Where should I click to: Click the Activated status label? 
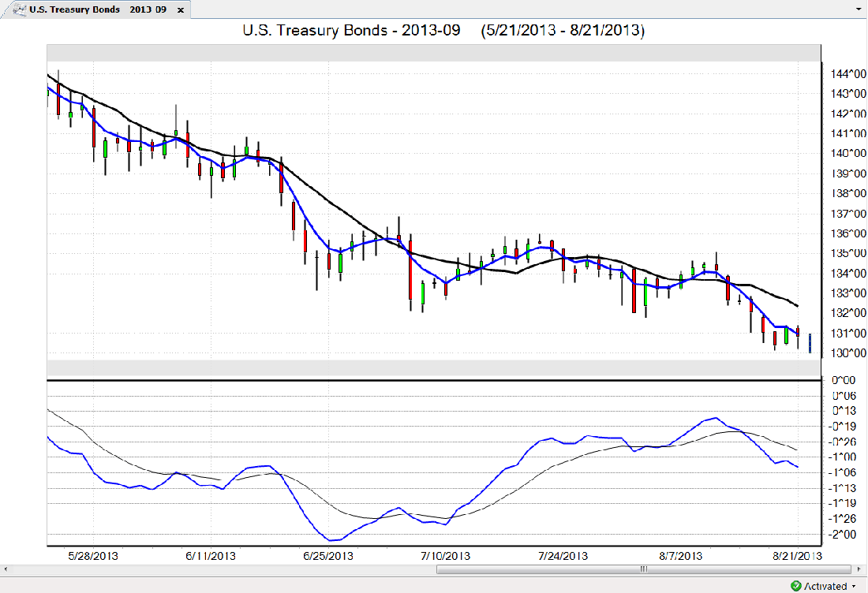pos(825,586)
